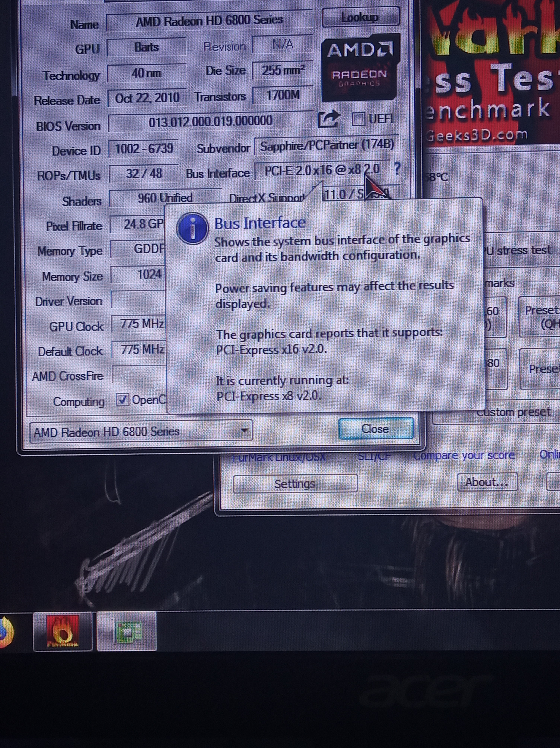This screenshot has width=560, height=748.
Task: Click the GPU Clock field 775 MHz
Action: 139,324
